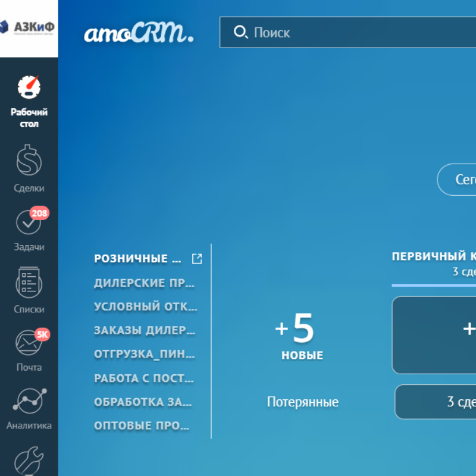Click into the Поиск search field
Screen dimensions: 476x476
[357, 32]
